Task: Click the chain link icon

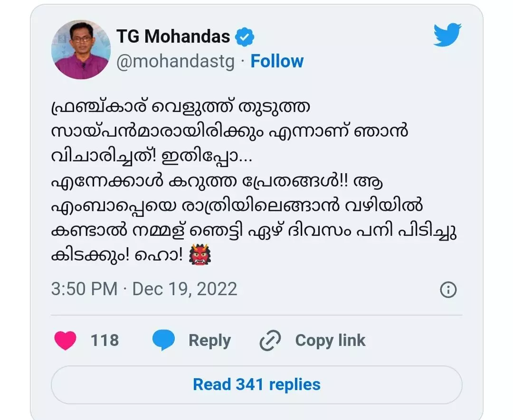Action: [x=271, y=340]
